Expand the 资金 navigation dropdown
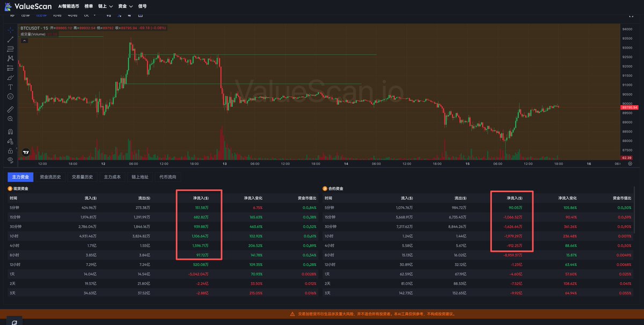Image resolution: width=644 pixels, height=325 pixels. pyautogui.click(x=126, y=6)
